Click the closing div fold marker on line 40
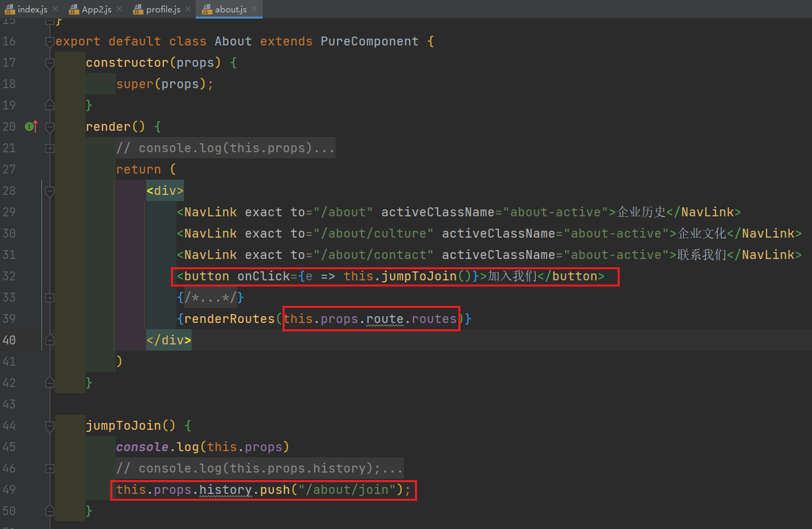This screenshot has width=812, height=529. tap(50, 340)
